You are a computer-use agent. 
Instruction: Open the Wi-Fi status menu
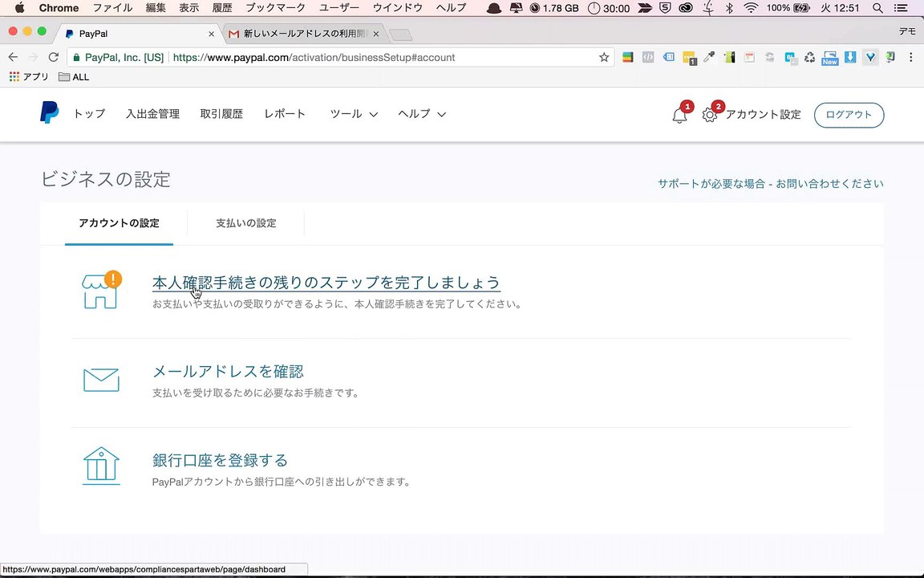pos(751,8)
